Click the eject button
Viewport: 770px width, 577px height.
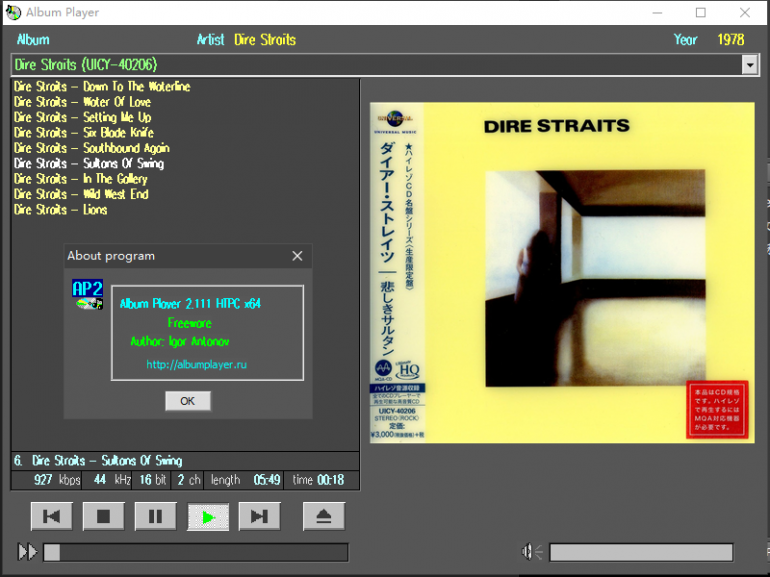[x=324, y=516]
